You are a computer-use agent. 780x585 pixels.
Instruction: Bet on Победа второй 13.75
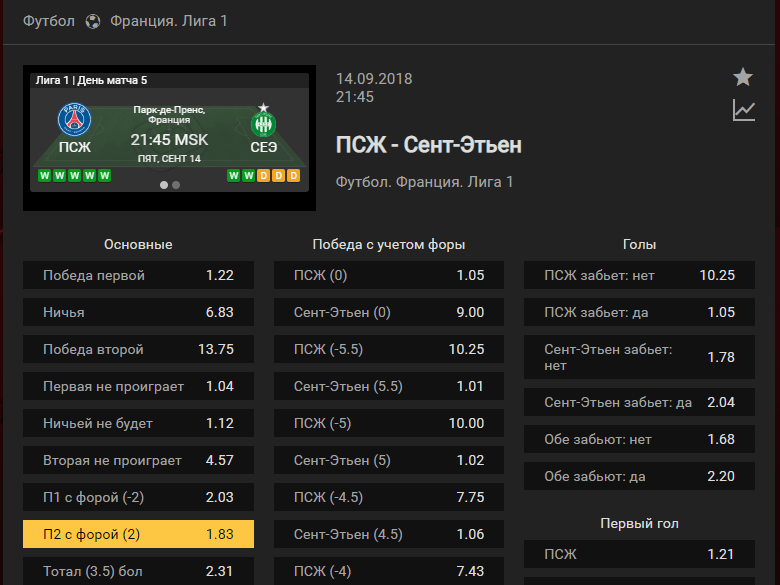[x=138, y=349]
